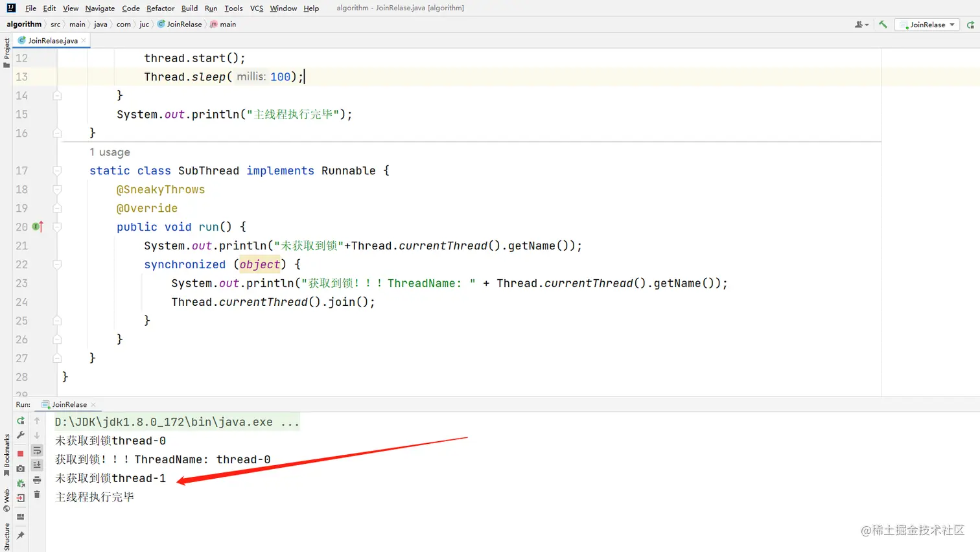Click the '1 usage' code hint
Screen dimensions: 980x552
[110, 152]
